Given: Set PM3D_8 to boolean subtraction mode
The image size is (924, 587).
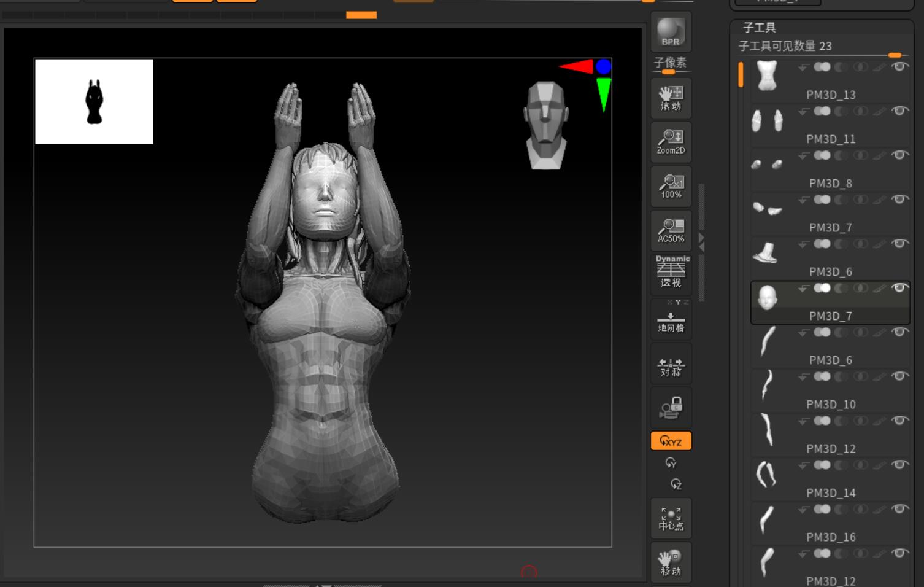Looking at the screenshot, I should (841, 155).
